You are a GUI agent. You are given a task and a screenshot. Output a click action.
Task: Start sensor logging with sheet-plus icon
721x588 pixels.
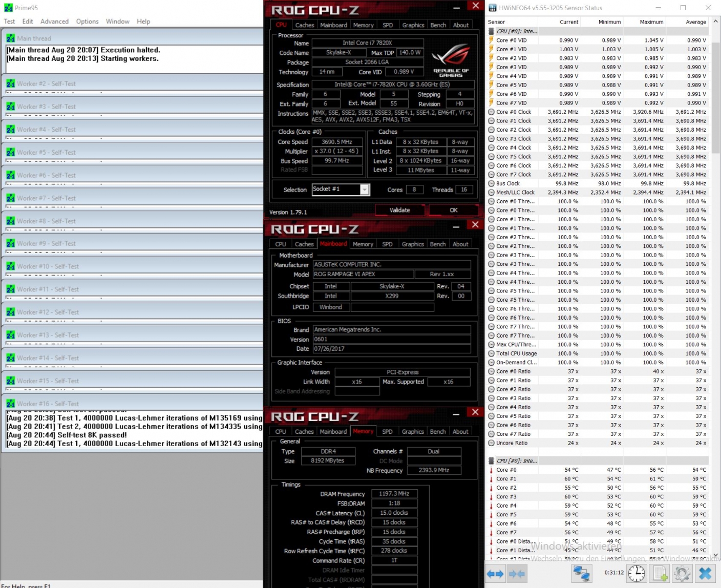(659, 574)
